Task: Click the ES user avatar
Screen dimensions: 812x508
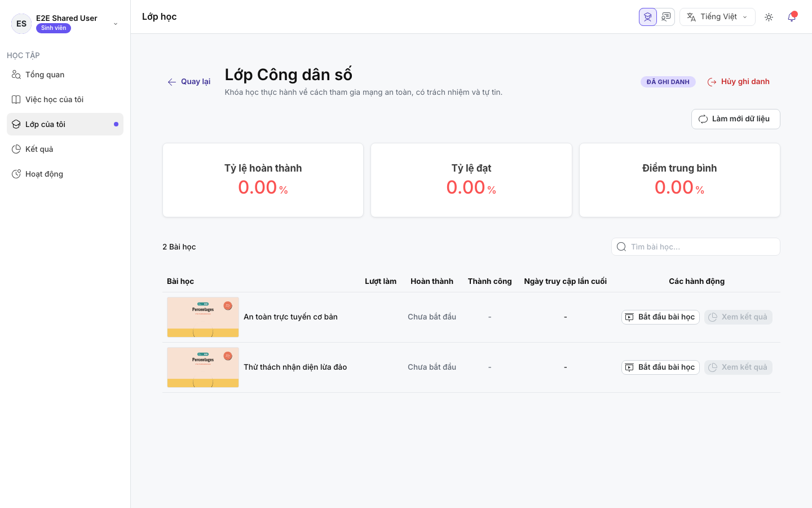Action: (x=21, y=24)
